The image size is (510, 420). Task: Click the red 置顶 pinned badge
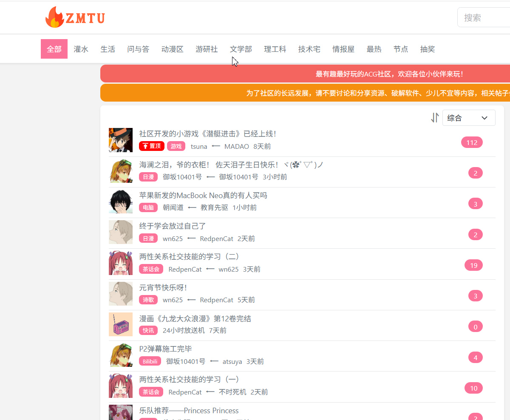pyautogui.click(x=152, y=146)
